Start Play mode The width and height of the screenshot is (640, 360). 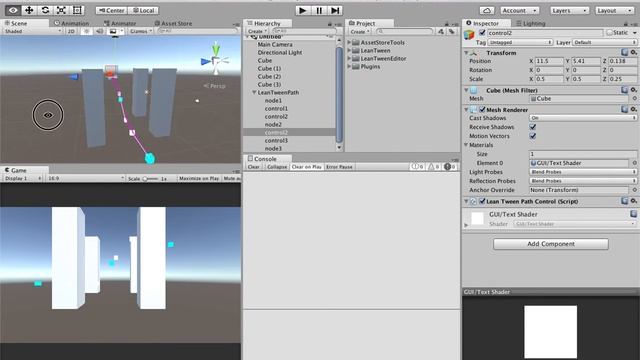[x=302, y=10]
